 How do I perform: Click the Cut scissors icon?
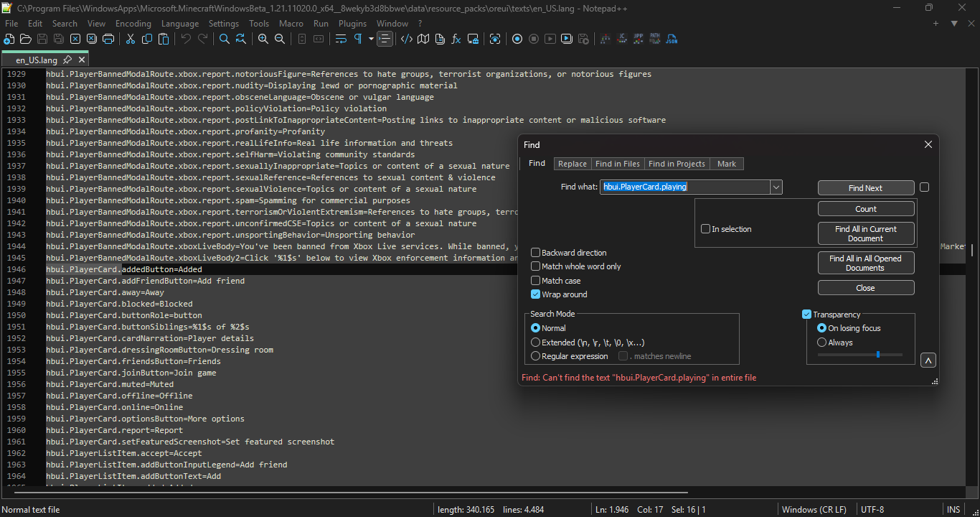pyautogui.click(x=131, y=39)
